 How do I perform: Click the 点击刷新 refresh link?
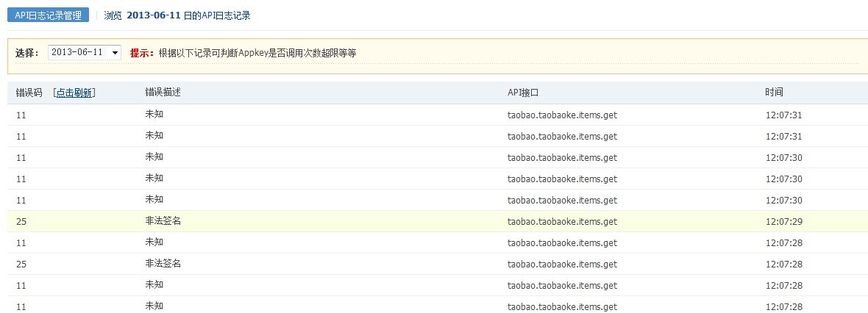(x=74, y=93)
